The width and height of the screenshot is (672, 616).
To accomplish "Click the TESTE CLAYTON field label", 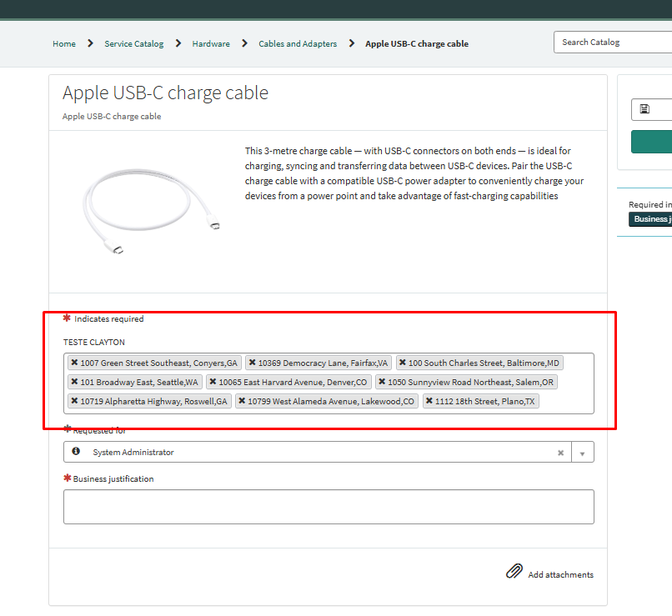I will point(94,342).
